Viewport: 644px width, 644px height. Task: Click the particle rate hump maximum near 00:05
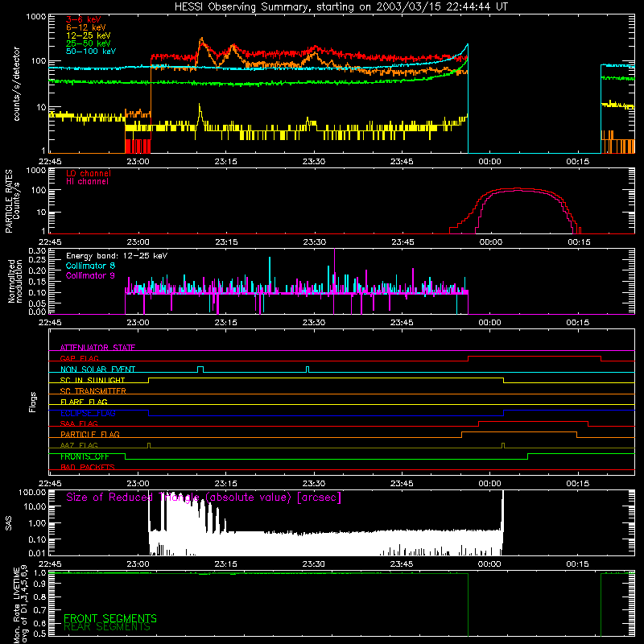517,189
